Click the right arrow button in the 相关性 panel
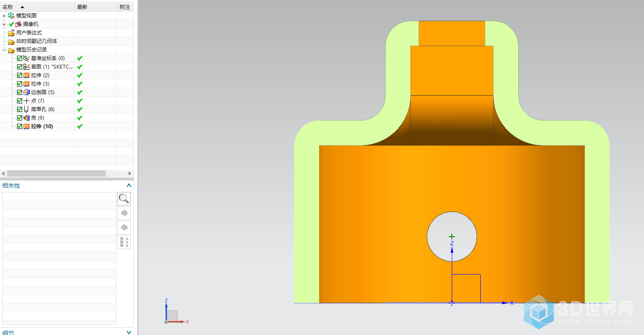The width and height of the screenshot is (644, 335). click(124, 213)
